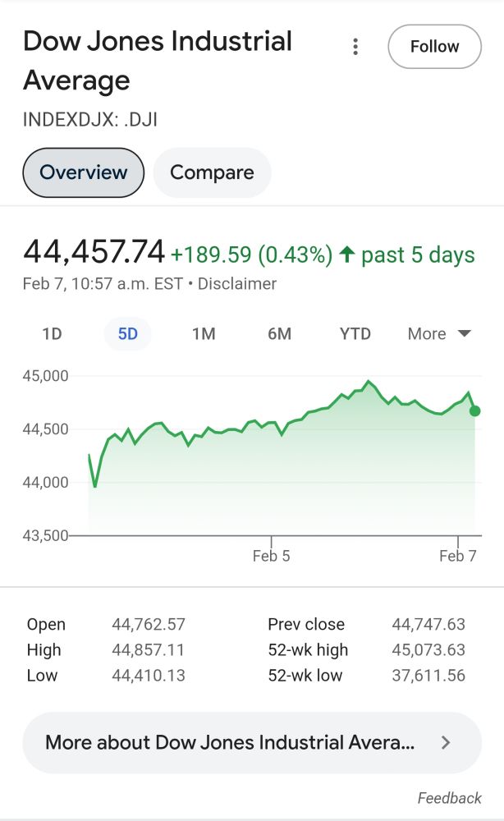Click the 52-wk high value
The image size is (504, 821).
[x=428, y=649]
